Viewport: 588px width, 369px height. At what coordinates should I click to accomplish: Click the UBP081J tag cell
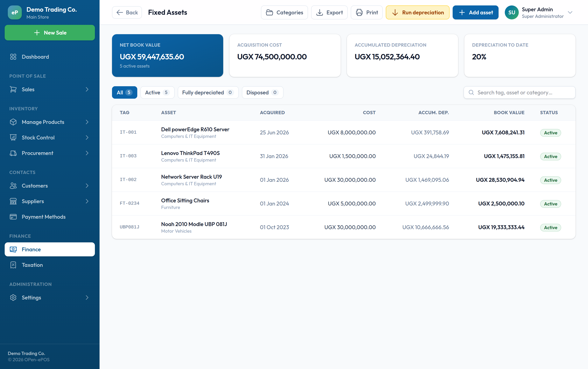coord(129,227)
